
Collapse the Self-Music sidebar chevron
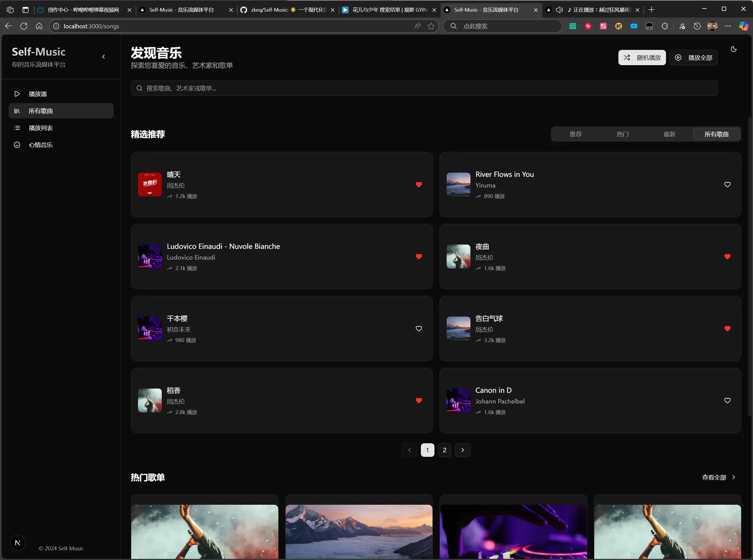click(x=104, y=57)
